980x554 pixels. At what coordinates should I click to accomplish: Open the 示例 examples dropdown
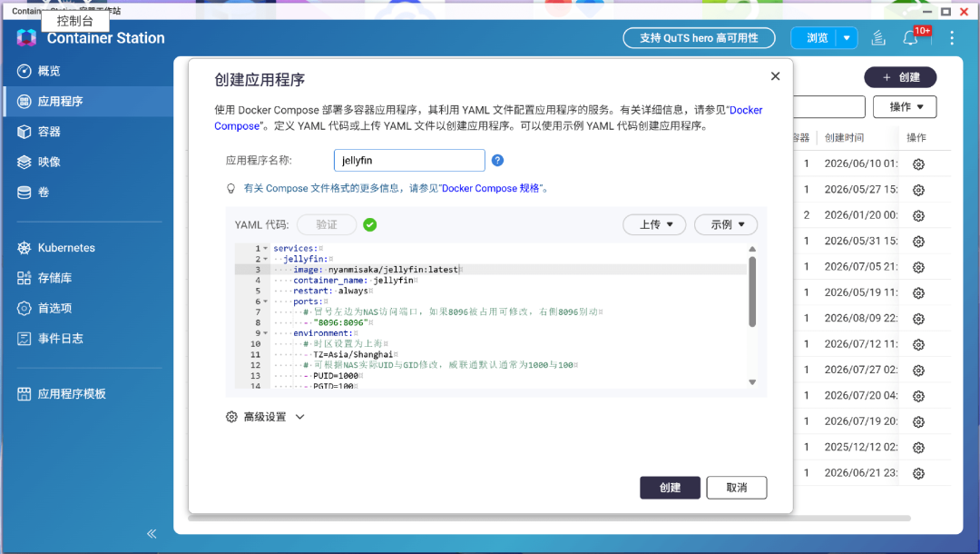[726, 224]
